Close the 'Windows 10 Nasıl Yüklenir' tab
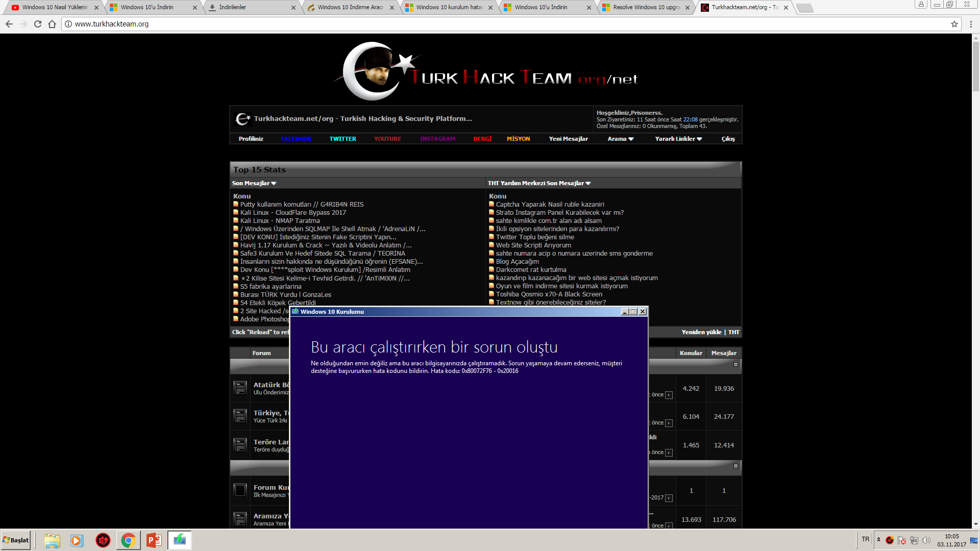The width and height of the screenshot is (980, 551). pyautogui.click(x=96, y=8)
